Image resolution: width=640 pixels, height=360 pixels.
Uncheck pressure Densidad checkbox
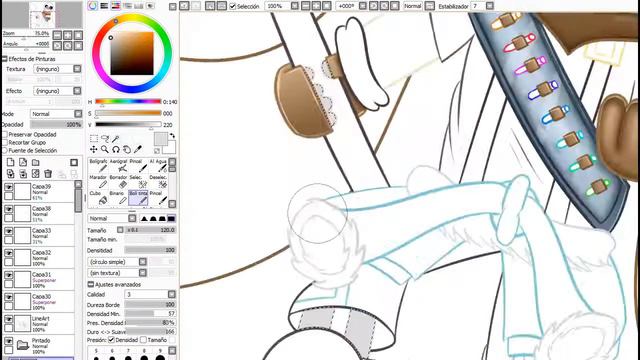coord(111,340)
